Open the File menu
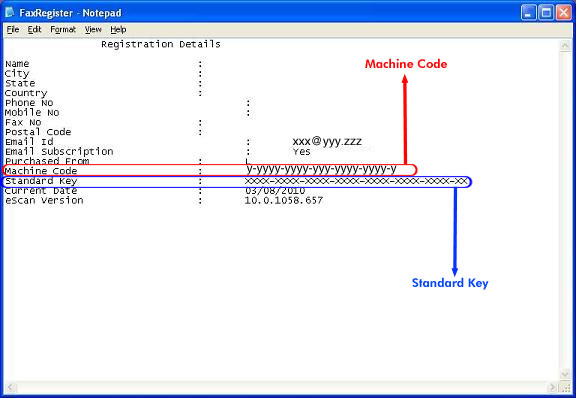The height and width of the screenshot is (398, 576). tap(12, 29)
